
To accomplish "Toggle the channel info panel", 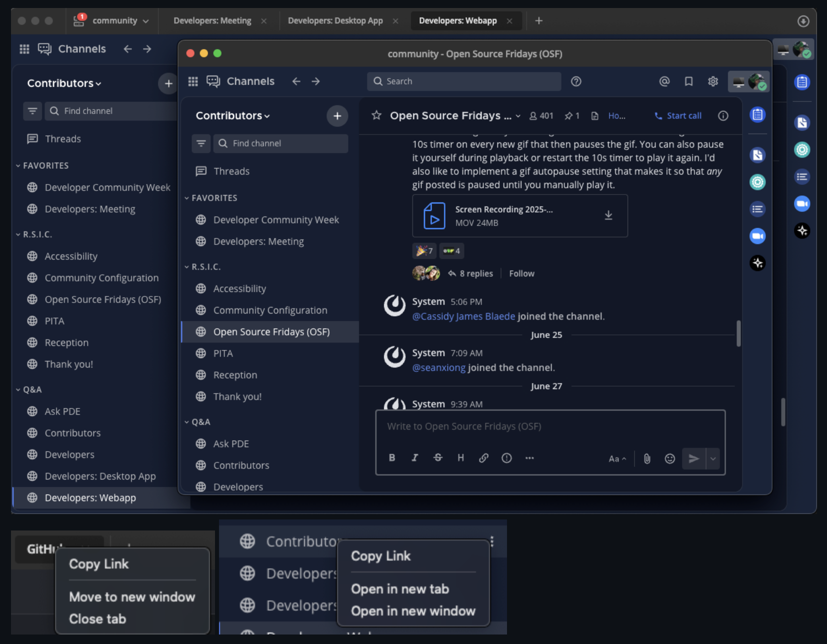I will coord(723,116).
